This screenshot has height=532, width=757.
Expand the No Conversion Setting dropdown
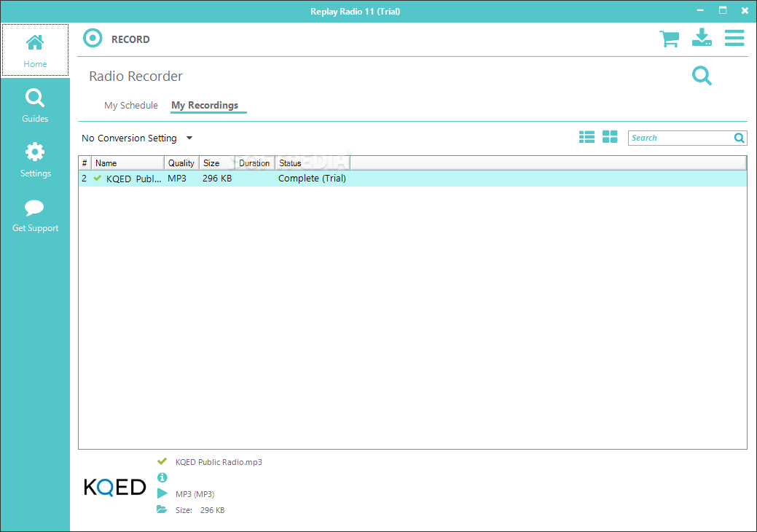point(189,138)
